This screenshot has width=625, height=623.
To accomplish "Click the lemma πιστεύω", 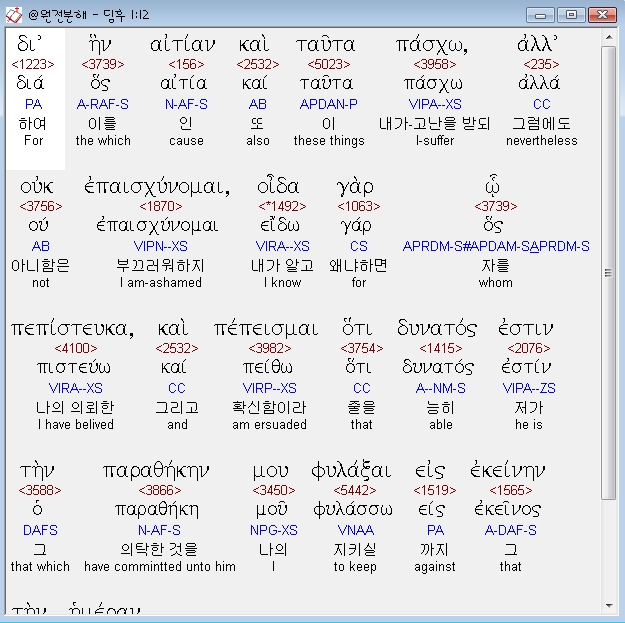I will click(74, 367).
